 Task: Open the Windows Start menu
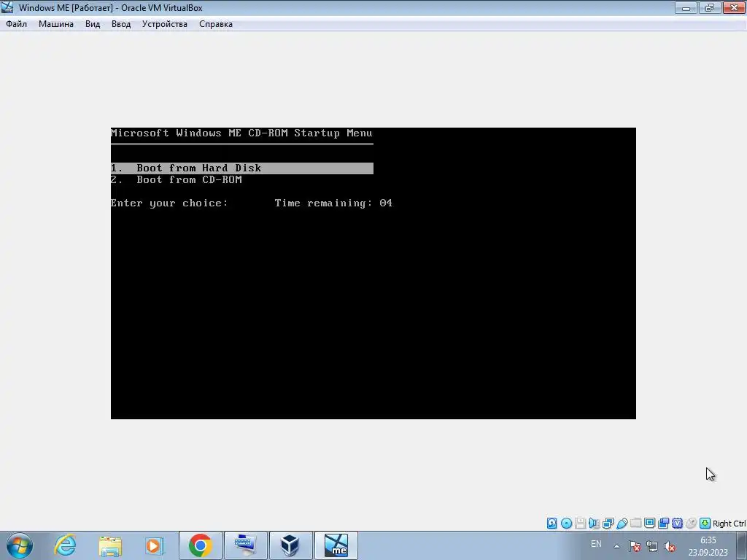(20, 545)
